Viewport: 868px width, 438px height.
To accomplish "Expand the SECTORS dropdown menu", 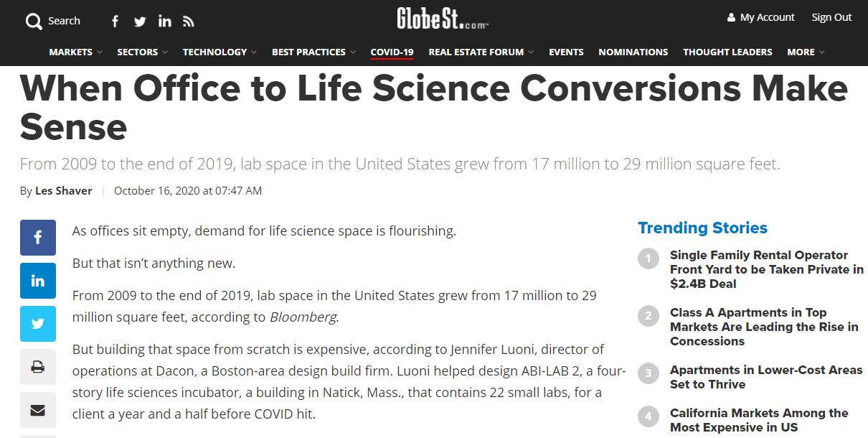I will pyautogui.click(x=136, y=52).
